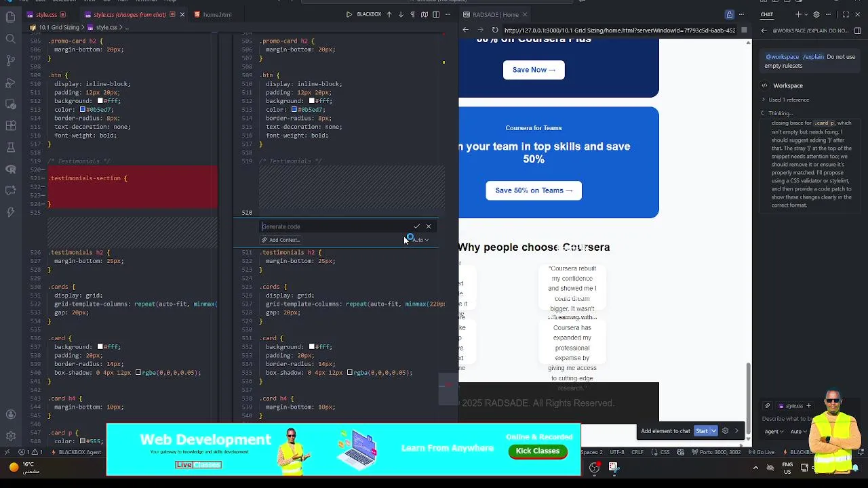Click the lock icon in preview tab bar
Image resolution: width=868 pixels, height=488 pixels.
click(x=730, y=14)
